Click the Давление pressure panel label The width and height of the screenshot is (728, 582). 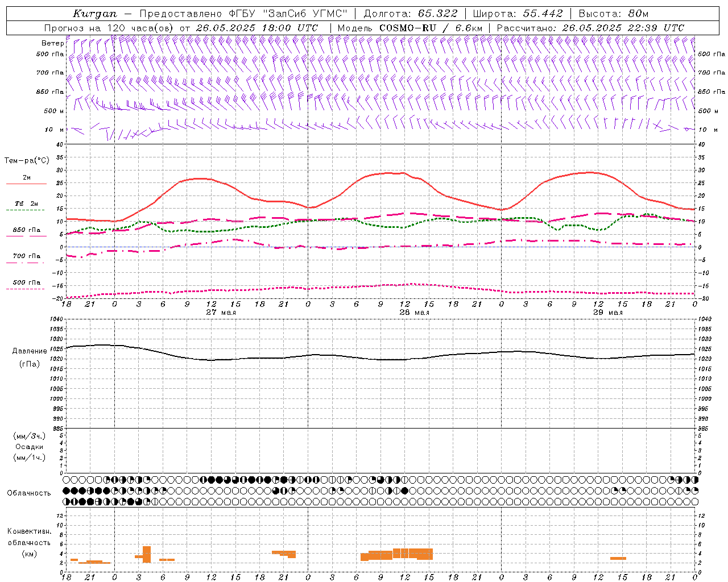(x=30, y=351)
